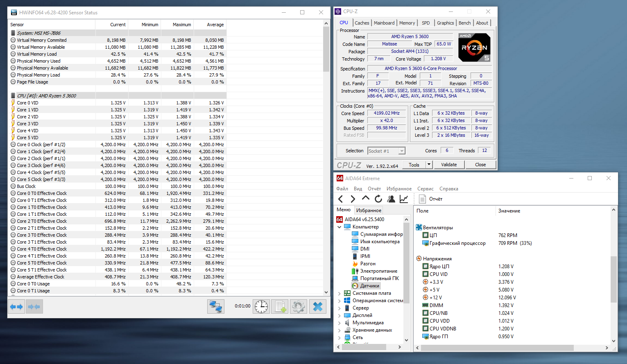Open the Bench tab in CPU-Z
This screenshot has width=627, height=364.
pos(465,23)
